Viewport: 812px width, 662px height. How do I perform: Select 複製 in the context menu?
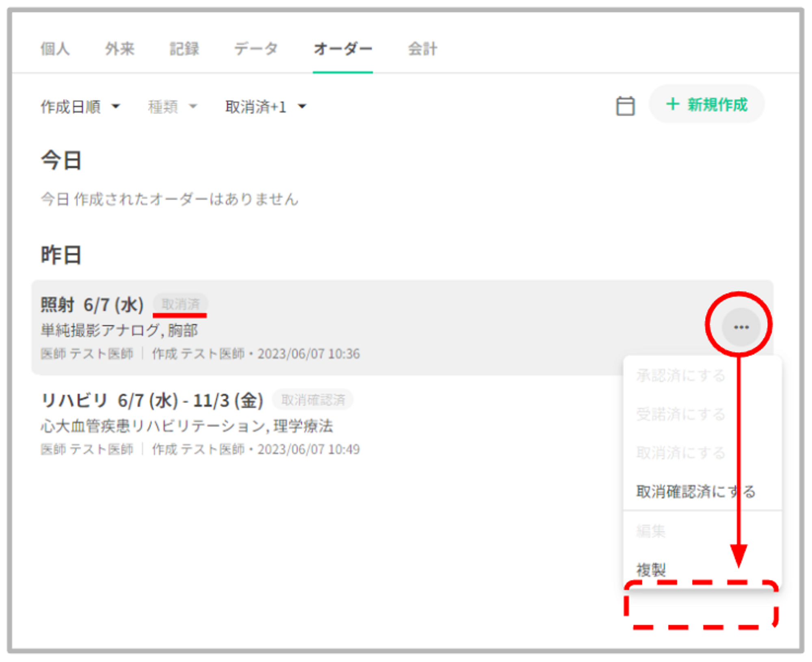tap(651, 569)
